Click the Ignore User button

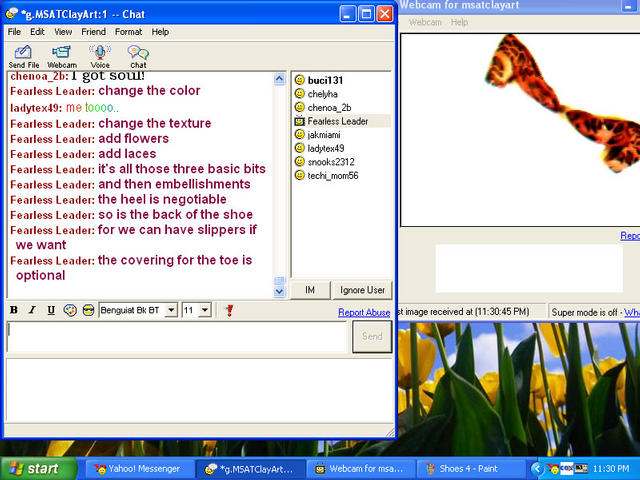point(362,290)
